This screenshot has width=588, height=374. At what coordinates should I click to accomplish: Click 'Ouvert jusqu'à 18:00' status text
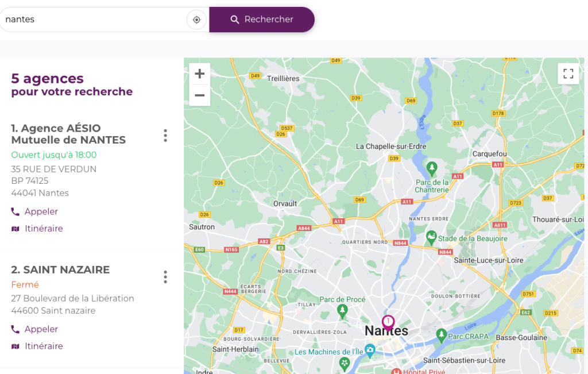click(x=54, y=155)
